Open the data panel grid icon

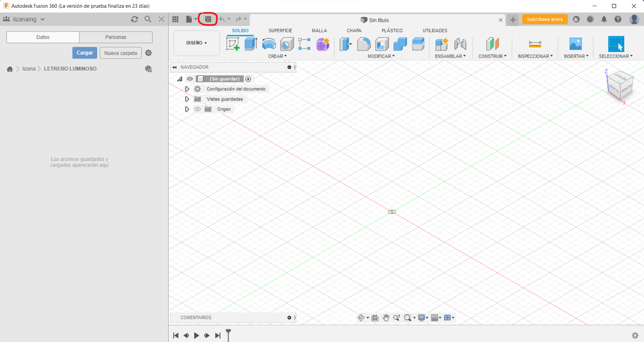coord(176,19)
